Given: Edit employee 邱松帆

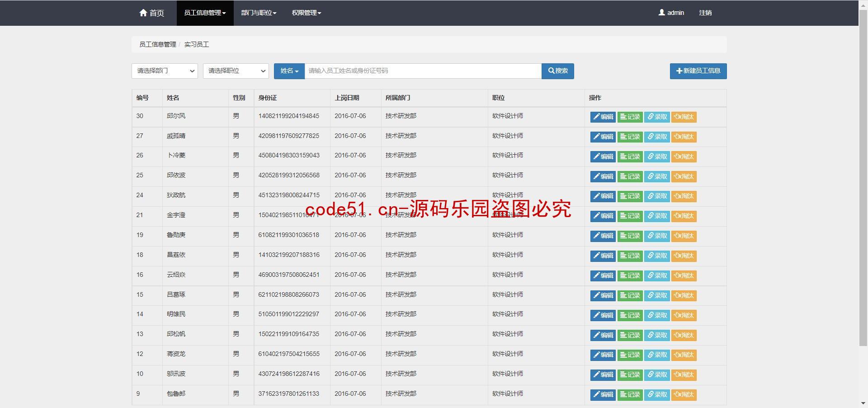Looking at the screenshot, I should coord(603,335).
